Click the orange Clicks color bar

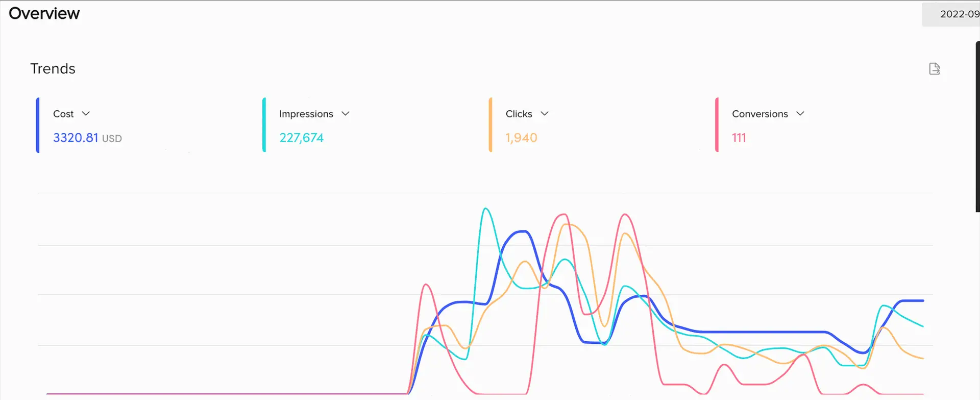pyautogui.click(x=491, y=125)
